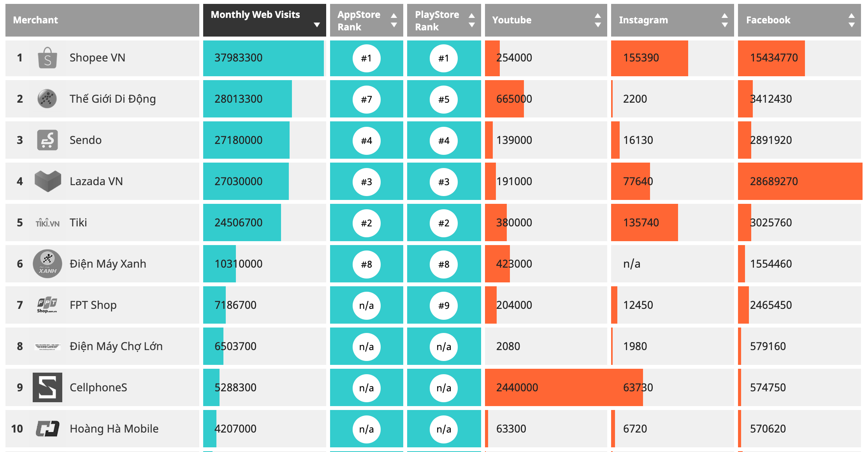Image resolution: width=868 pixels, height=452 pixels.
Task: Open the Điện Máy Chợ Lớn merchant name
Action: tap(116, 346)
